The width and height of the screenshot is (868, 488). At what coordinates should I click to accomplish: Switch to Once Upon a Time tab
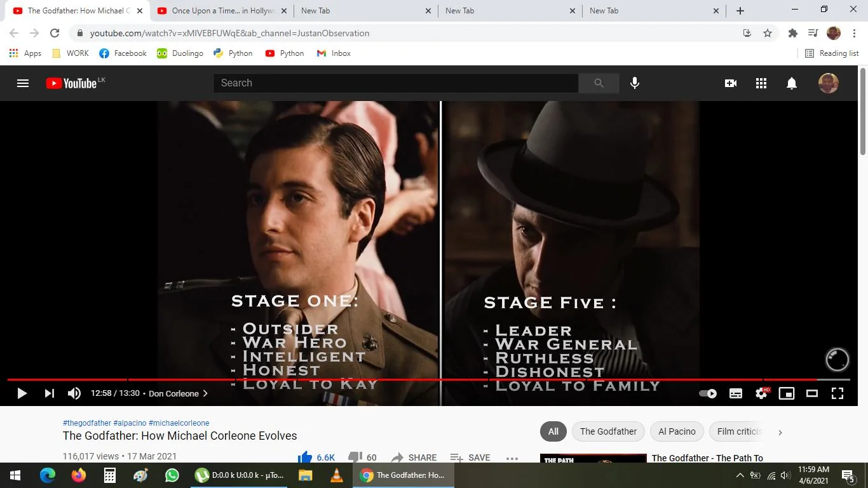point(222,11)
